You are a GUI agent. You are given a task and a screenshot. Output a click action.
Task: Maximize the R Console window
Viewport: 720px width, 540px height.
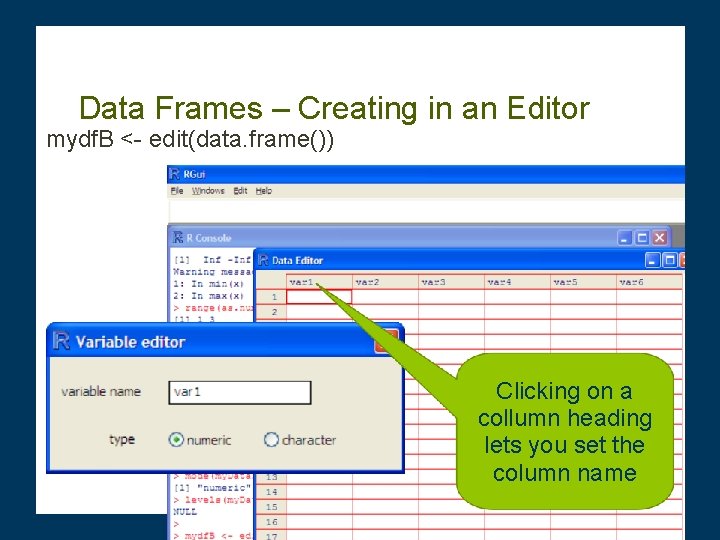pyautogui.click(x=642, y=238)
